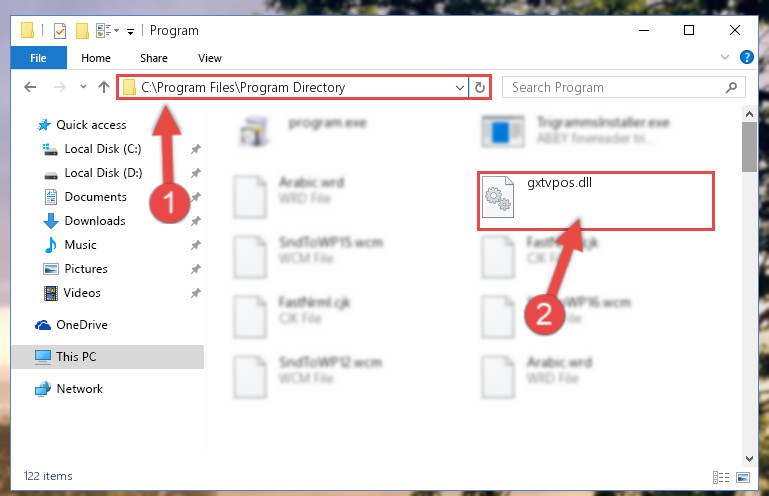Viewport: 769px width, 496px height.
Task: Go up one folder level arrow
Action: tap(103, 87)
